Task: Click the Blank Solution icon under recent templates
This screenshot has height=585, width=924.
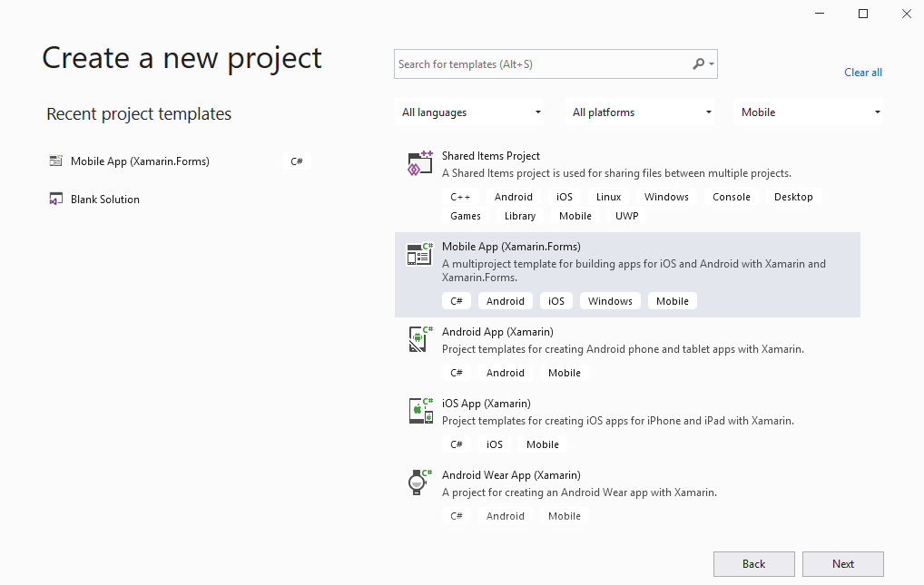Action: [55, 199]
